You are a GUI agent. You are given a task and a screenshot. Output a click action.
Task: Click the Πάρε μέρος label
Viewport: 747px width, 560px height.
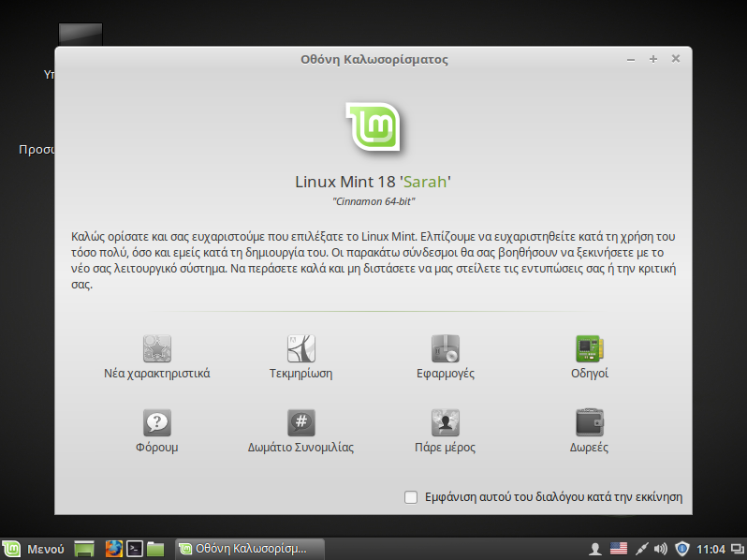point(446,447)
